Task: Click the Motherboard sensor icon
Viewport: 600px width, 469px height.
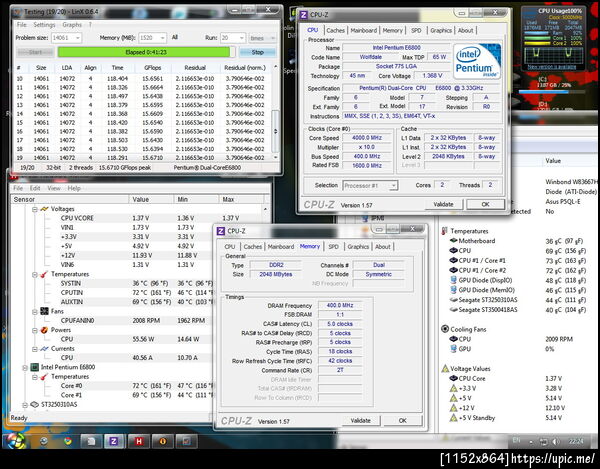Action: (453, 241)
